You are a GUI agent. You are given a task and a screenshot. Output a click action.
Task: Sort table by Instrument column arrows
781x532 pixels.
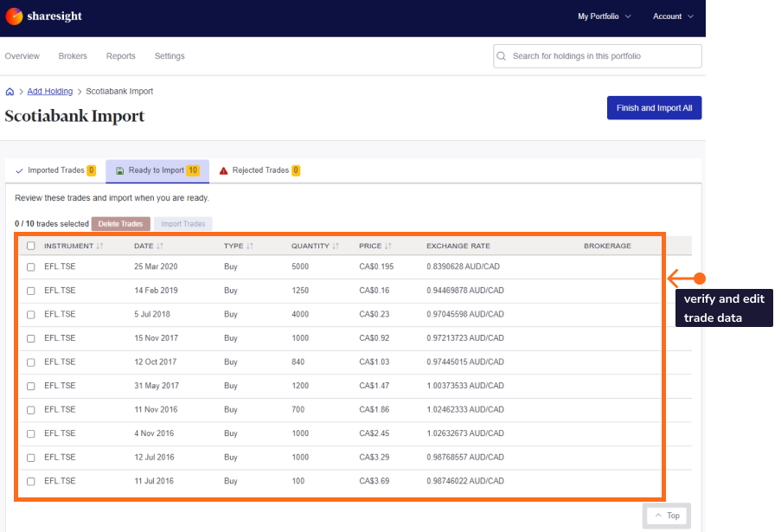point(100,246)
